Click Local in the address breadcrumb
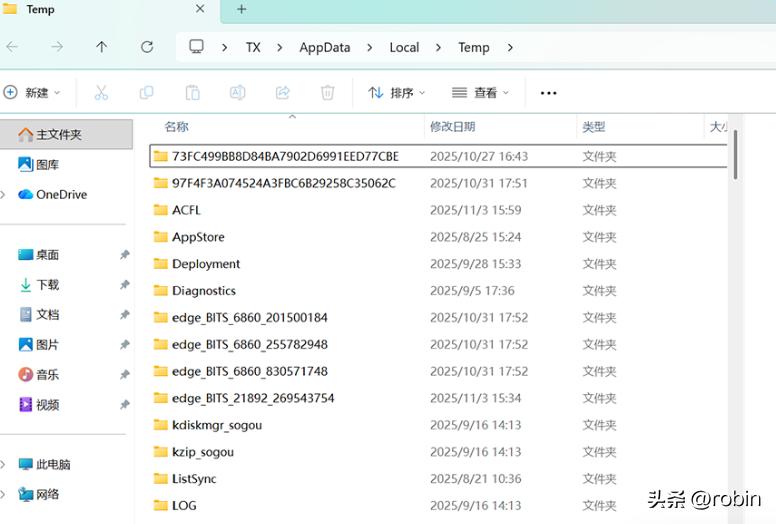This screenshot has width=776, height=524. [x=404, y=48]
